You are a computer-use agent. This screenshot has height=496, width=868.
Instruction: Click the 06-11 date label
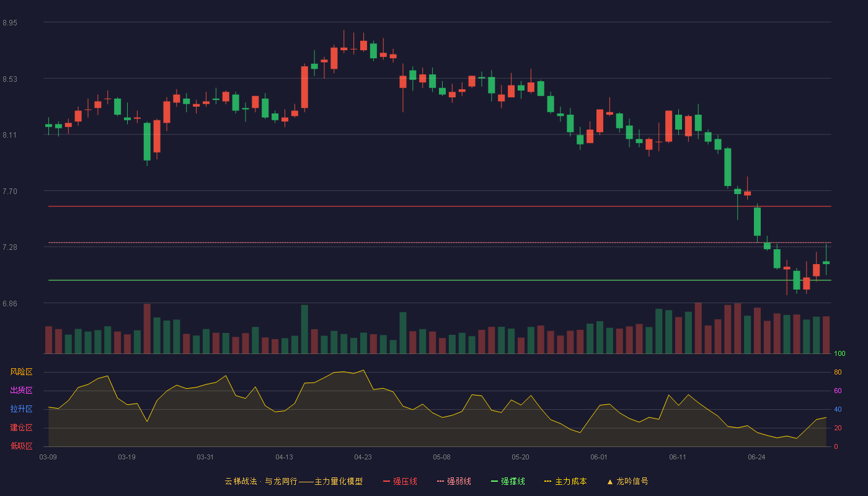[678, 457]
